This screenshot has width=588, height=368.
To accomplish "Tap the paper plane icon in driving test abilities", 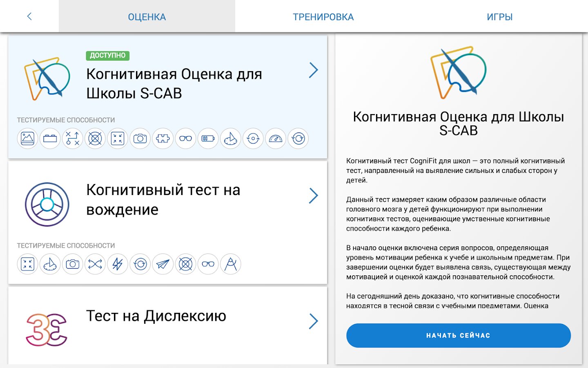I will (x=163, y=264).
